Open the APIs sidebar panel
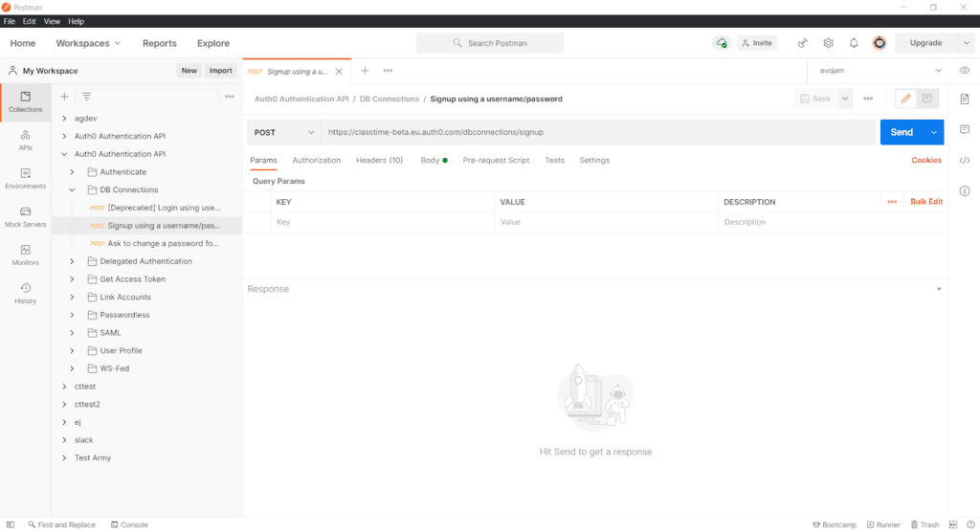 (26, 140)
